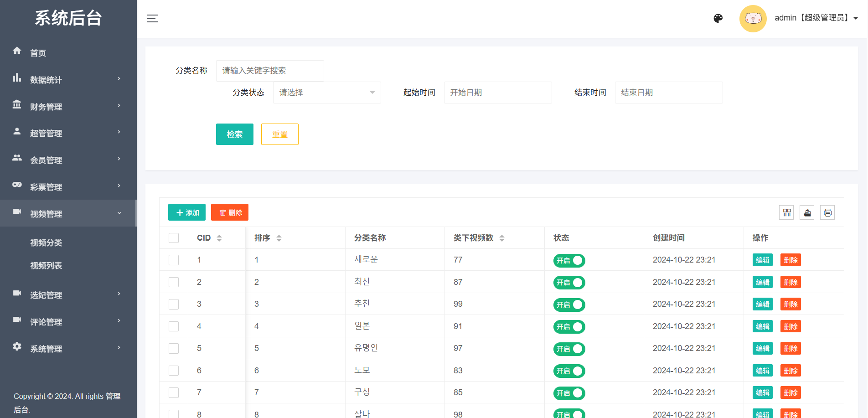868x418 pixels.
Task: Click the 重置 reset button
Action: pyautogui.click(x=279, y=134)
